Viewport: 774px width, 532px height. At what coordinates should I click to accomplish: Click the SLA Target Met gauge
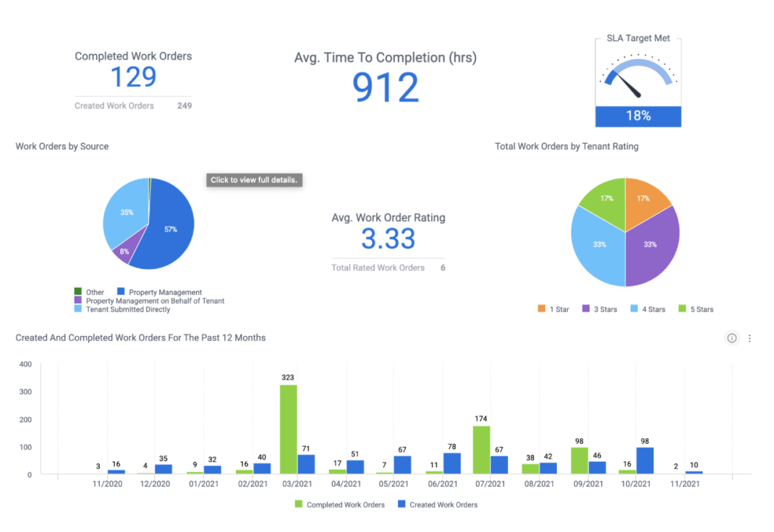tap(638, 81)
